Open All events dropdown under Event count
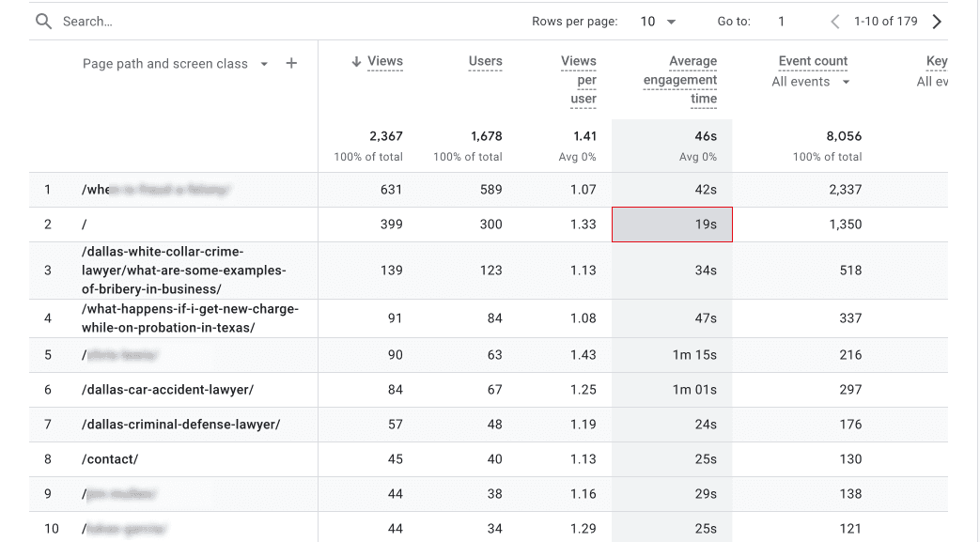 coord(811,82)
